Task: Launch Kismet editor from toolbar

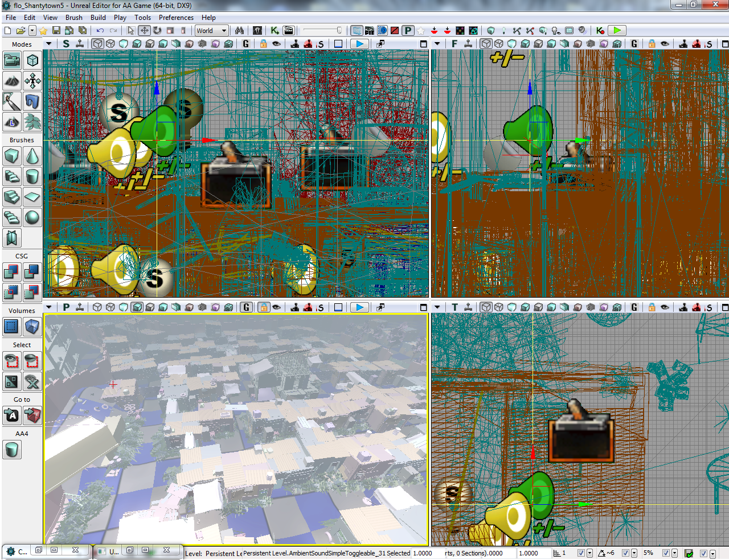Action: 275,31
